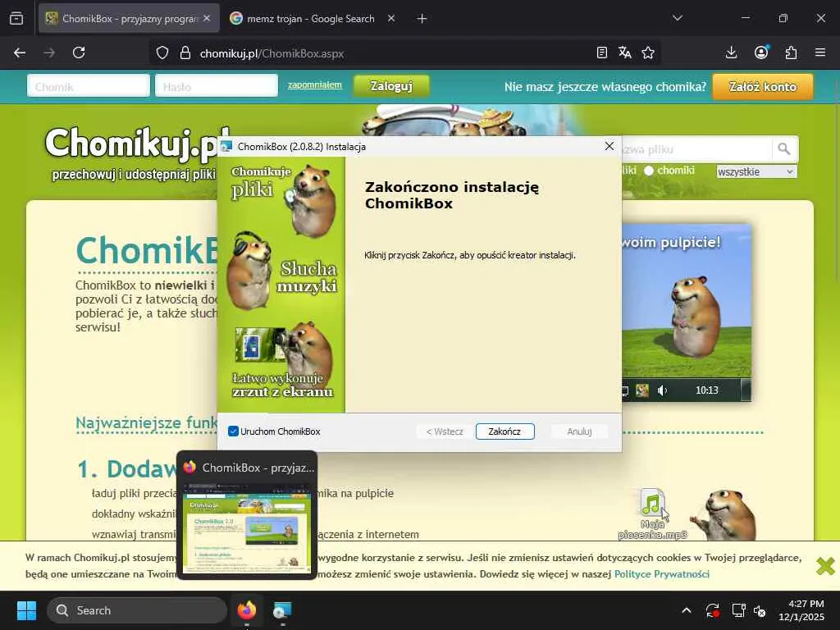Close the ChomikBox installer dialog

click(609, 146)
